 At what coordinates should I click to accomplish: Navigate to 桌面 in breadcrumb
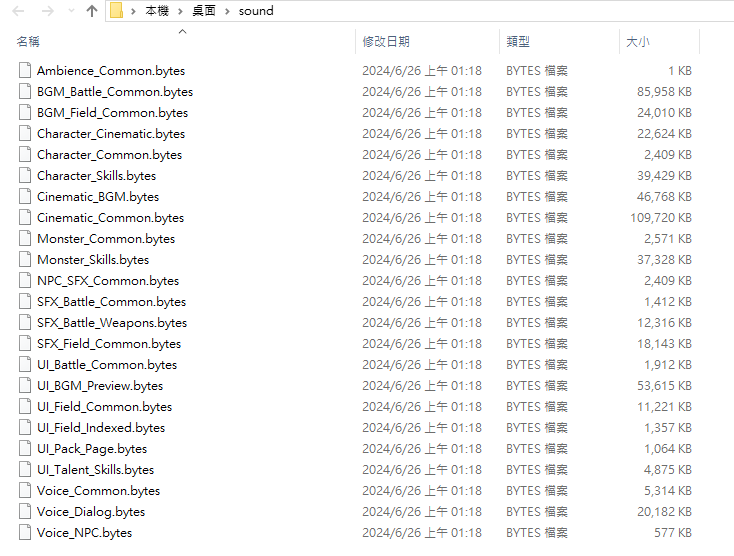pyautogui.click(x=204, y=11)
